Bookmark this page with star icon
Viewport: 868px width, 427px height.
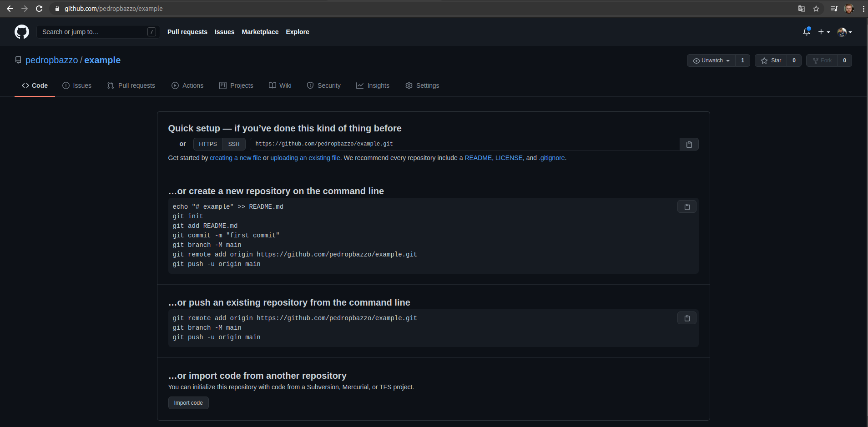coord(816,9)
